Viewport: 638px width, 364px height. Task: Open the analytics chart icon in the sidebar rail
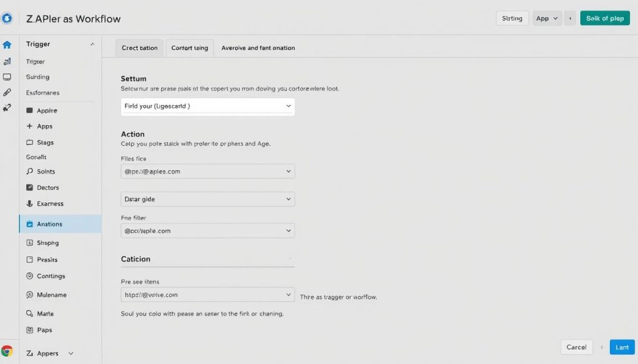pos(7,60)
